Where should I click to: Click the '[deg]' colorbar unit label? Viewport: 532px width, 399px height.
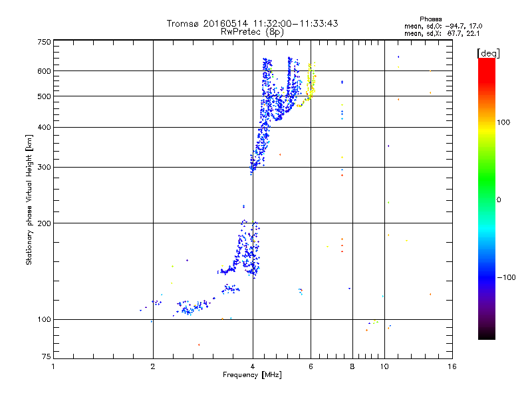[488, 53]
